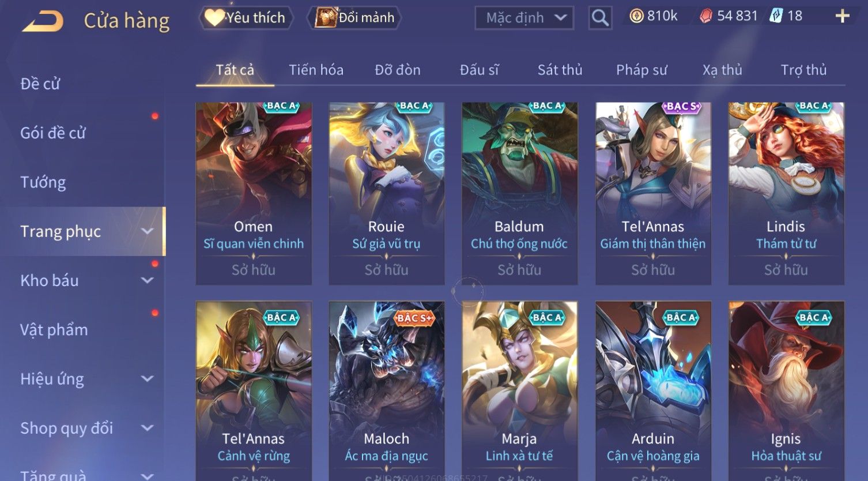Open the Omen Sĩ quan viễn chinh skin
This screenshot has width=868, height=481.
pos(254,193)
